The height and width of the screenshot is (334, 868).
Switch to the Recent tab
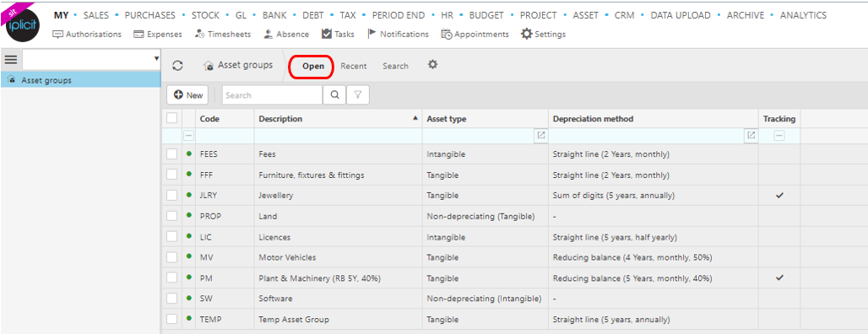tap(353, 67)
